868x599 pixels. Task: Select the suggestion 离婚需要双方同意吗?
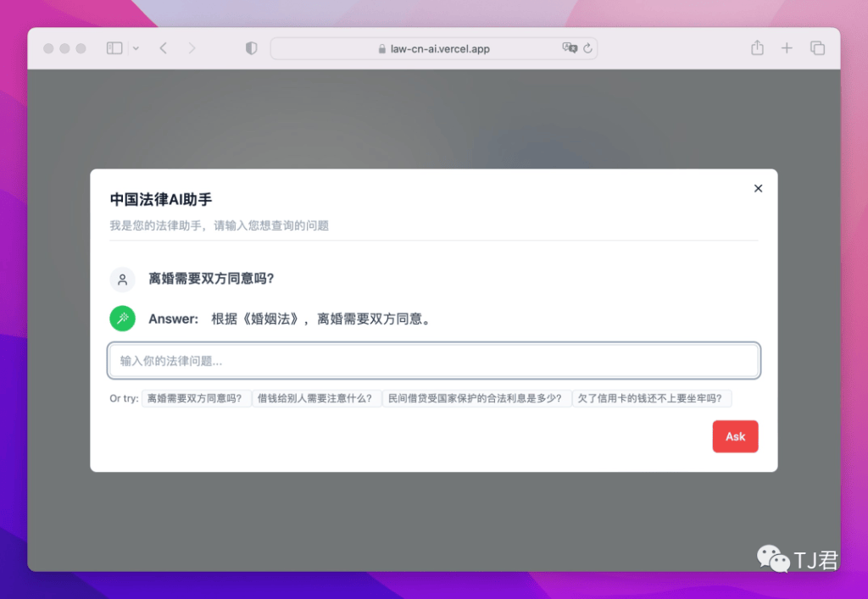click(x=196, y=398)
